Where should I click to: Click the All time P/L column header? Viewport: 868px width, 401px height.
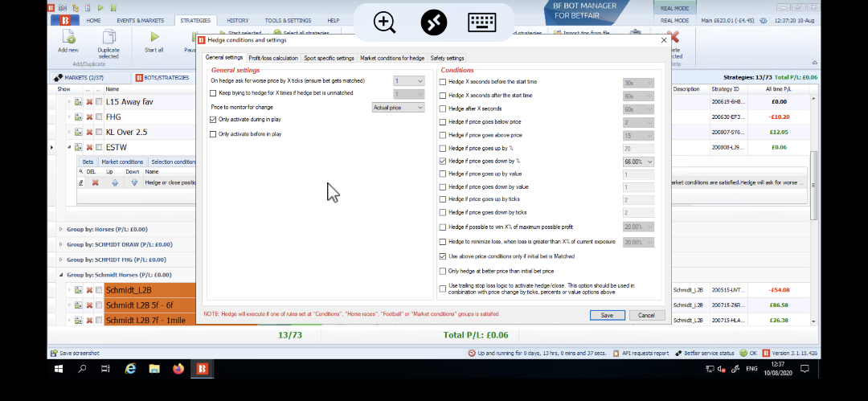[777, 89]
